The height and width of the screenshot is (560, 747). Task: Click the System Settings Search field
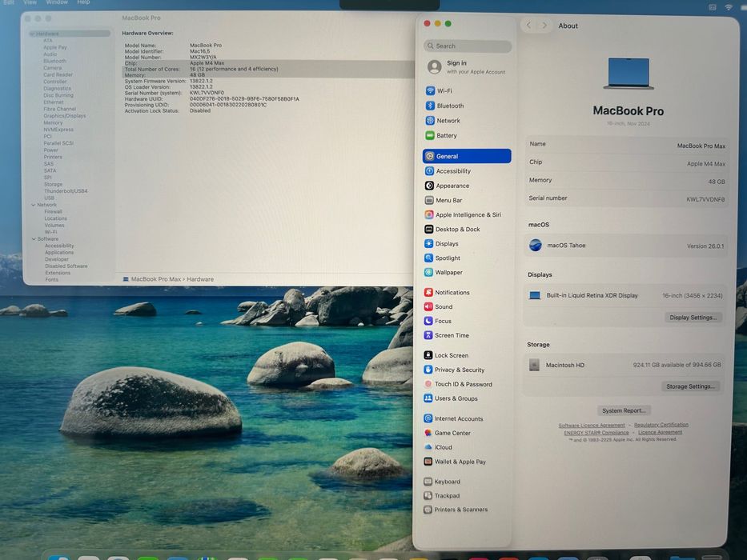[x=468, y=46]
